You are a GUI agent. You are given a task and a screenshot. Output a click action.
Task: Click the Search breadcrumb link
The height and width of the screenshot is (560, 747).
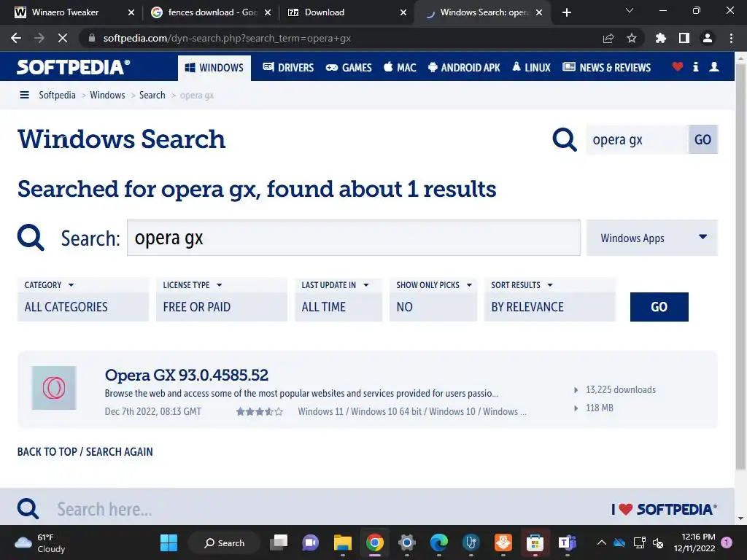pyautogui.click(x=152, y=95)
